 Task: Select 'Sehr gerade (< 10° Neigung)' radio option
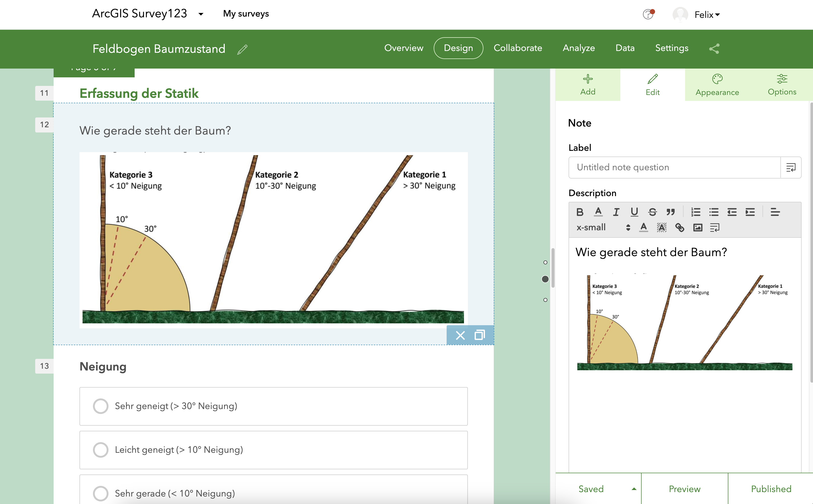[x=100, y=493]
